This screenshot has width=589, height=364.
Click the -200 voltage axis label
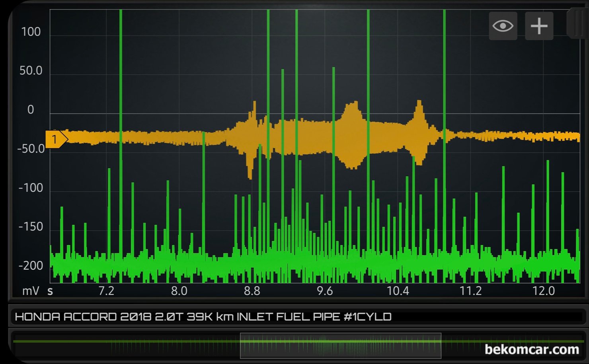[31, 266]
